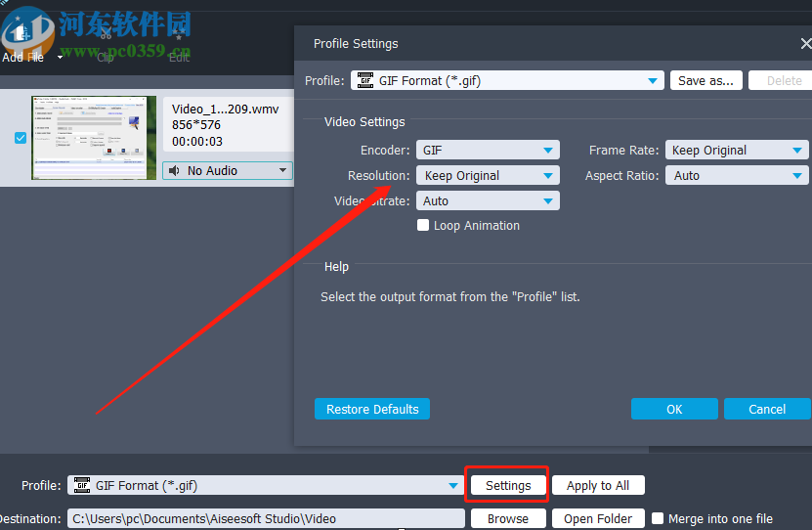Click the Destination path input field
Viewport: 812px width, 530px height.
pyautogui.click(x=266, y=518)
